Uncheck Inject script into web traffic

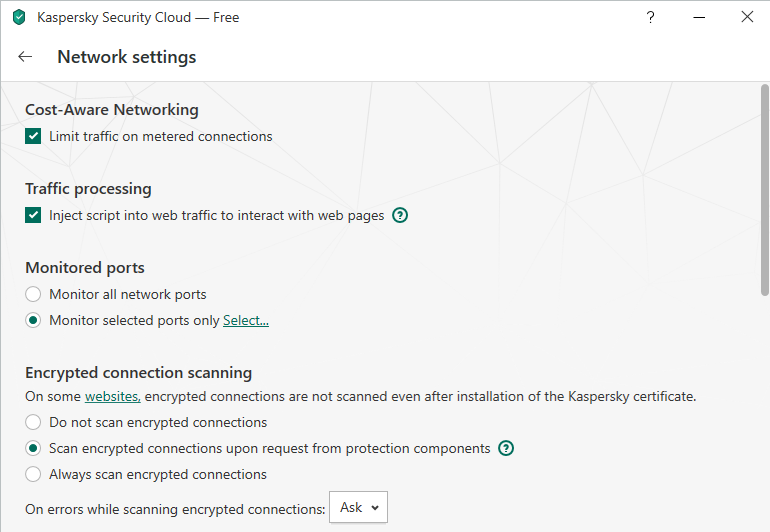tap(34, 215)
